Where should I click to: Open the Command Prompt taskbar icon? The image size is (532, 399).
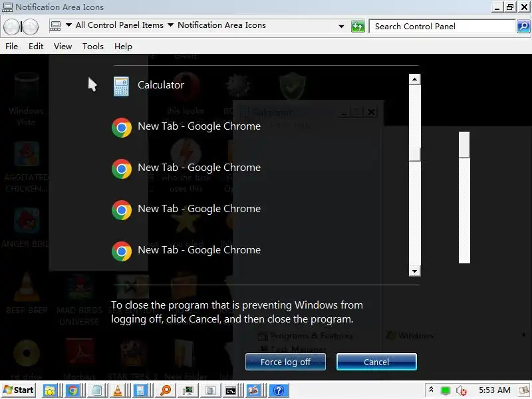pos(231,390)
